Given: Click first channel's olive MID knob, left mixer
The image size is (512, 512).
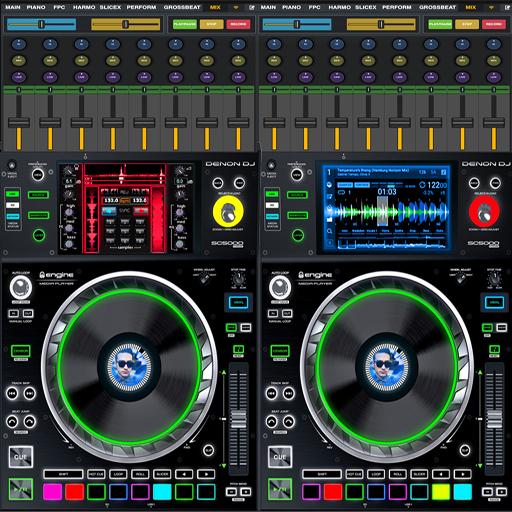Looking at the screenshot, I should click(x=19, y=60).
